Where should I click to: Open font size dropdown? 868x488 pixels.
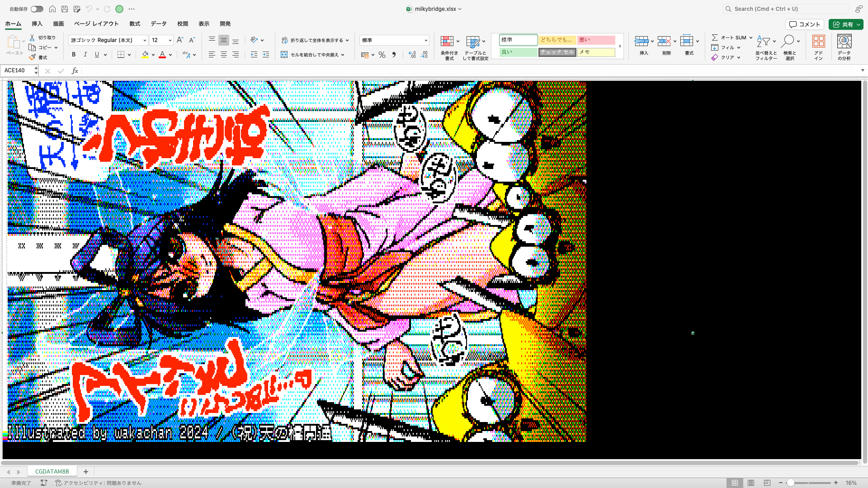coord(170,40)
